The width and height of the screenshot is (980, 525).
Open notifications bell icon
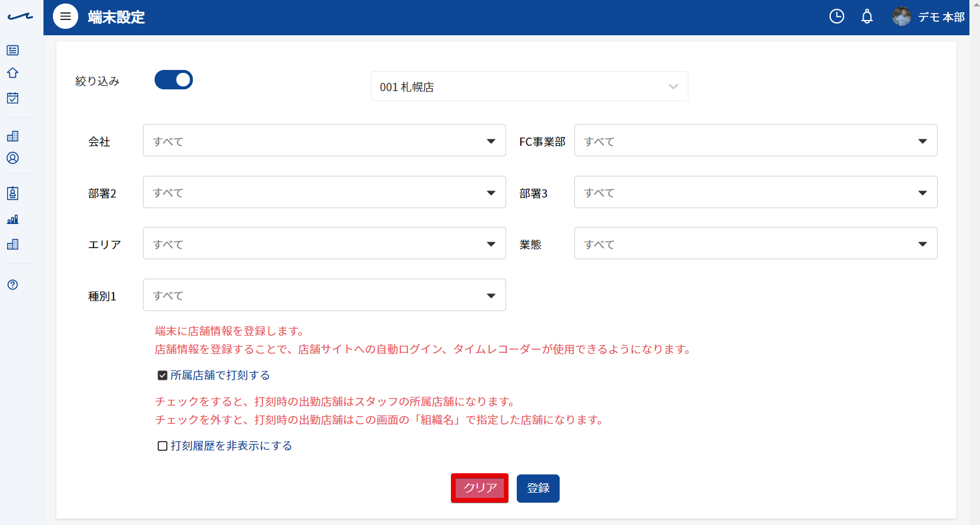(867, 16)
